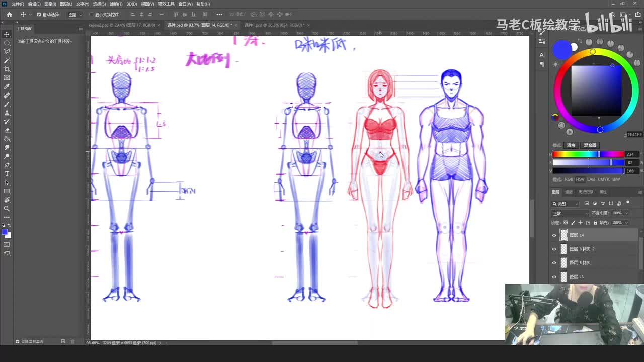This screenshot has height=362, width=644.
Task: Toggle visibility of layer 图层 8 拷贝
Action: click(x=554, y=262)
